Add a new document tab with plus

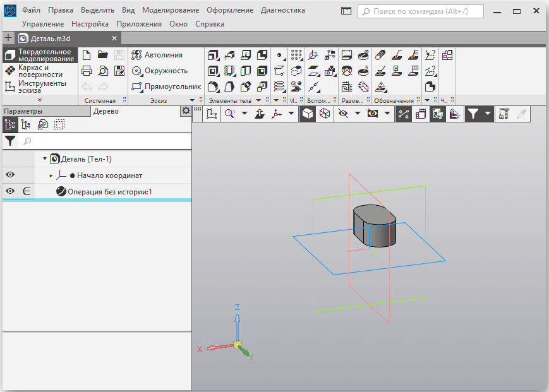(x=8, y=38)
